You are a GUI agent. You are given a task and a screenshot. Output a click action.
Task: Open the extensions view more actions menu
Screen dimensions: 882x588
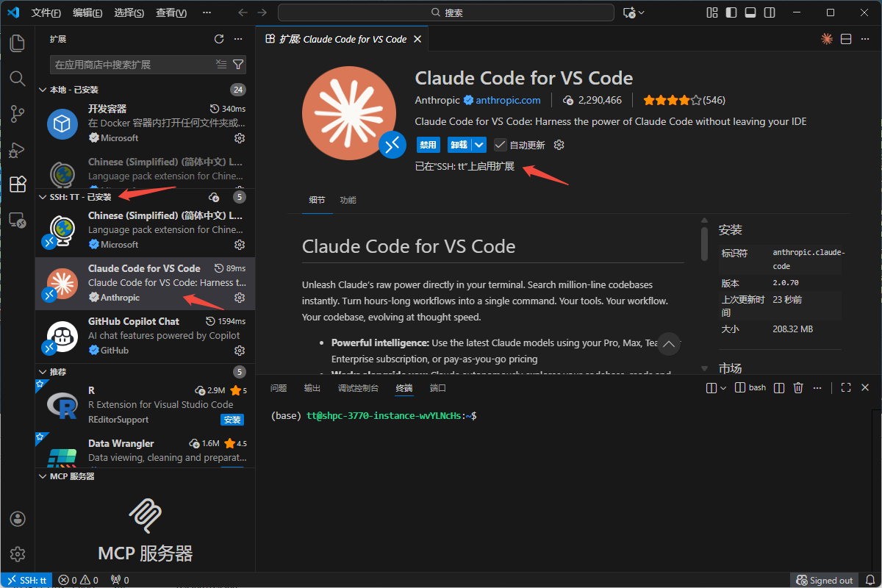pyautogui.click(x=238, y=39)
